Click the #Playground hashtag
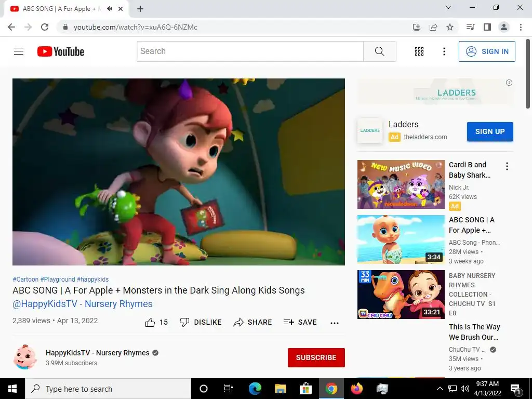Screen dimensions: 532x399 click(58, 279)
